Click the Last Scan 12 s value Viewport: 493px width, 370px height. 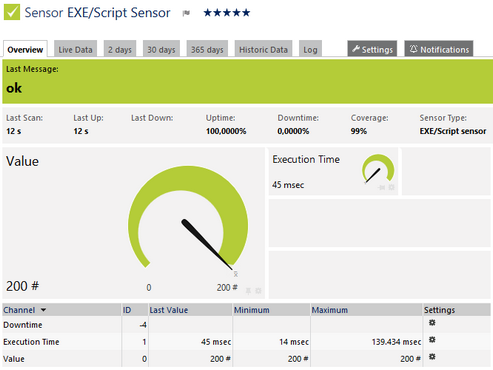[x=14, y=131]
